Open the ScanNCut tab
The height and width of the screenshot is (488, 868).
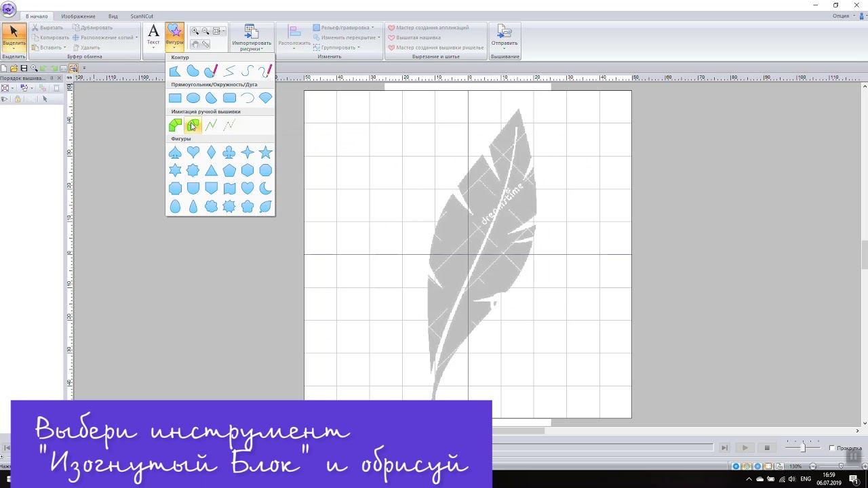pos(142,16)
